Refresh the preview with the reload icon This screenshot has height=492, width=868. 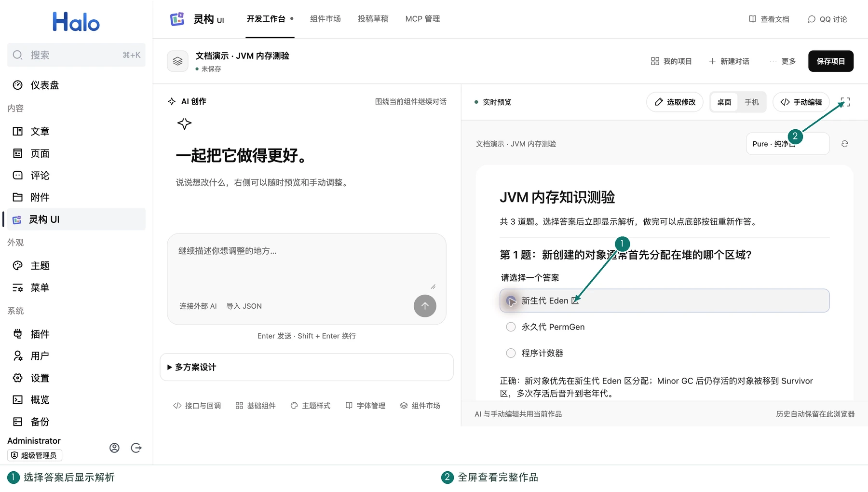pos(844,144)
